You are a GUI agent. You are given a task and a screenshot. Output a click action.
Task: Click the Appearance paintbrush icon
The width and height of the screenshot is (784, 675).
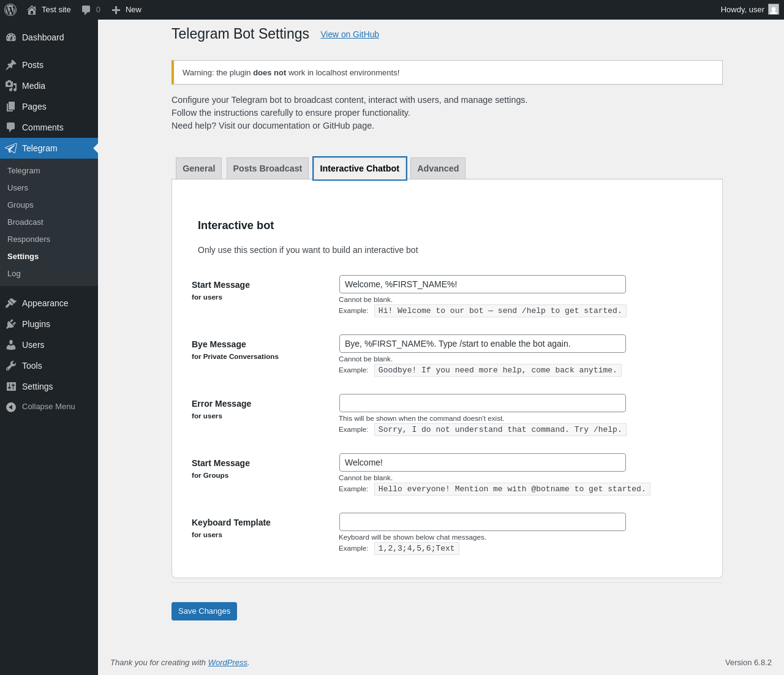pos(11,303)
